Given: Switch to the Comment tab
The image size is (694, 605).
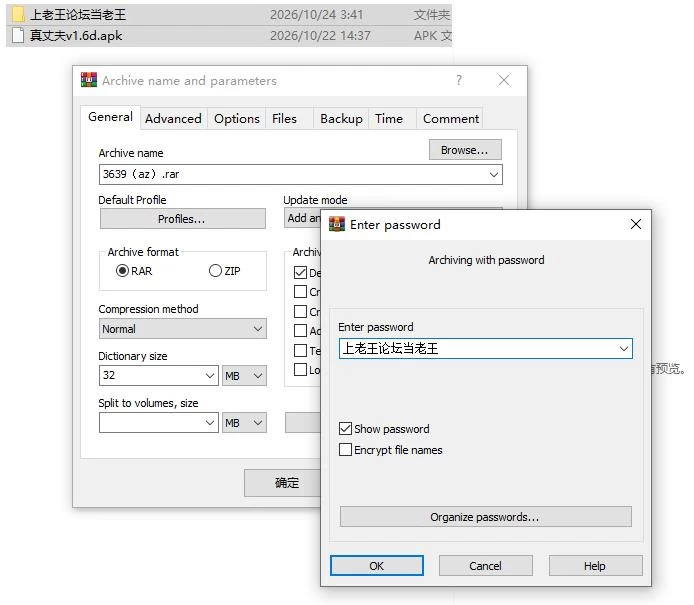Looking at the screenshot, I should click(x=451, y=119).
